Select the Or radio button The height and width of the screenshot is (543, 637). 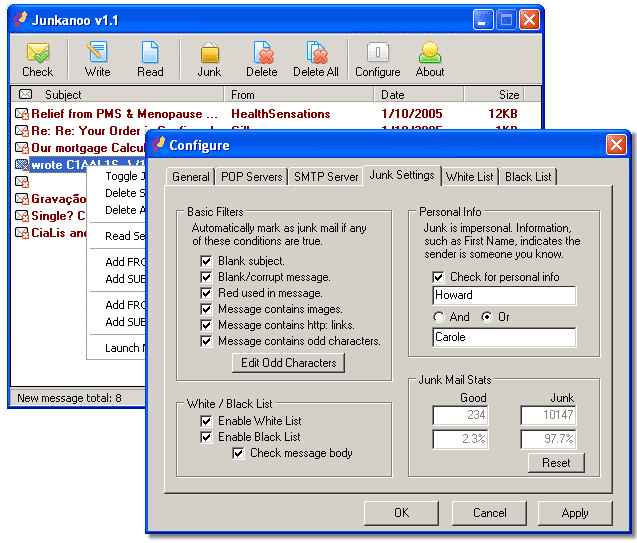pos(487,317)
